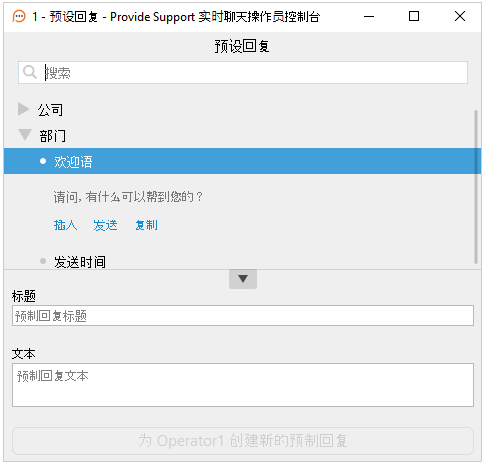The image size is (485, 465).
Task: Collapse the 部门 category triangle
Action: [x=25, y=135]
